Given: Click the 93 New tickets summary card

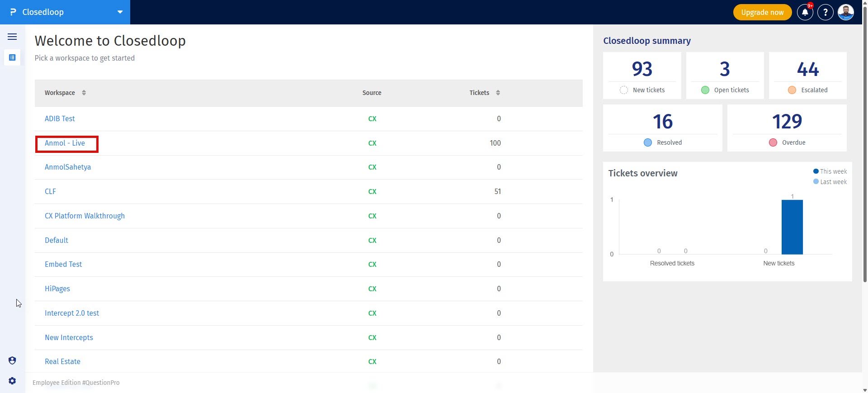Looking at the screenshot, I should 642,76.
